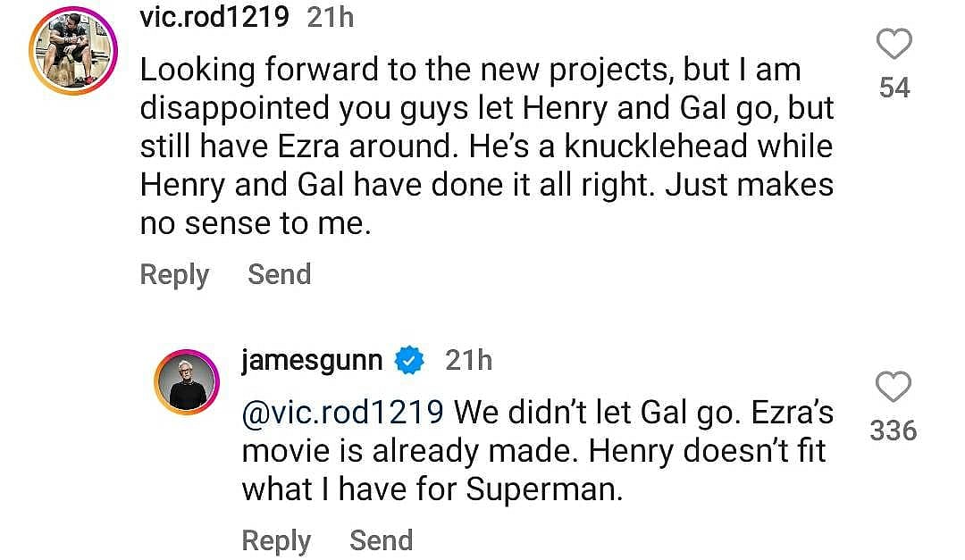Click the line "what I have for Superman."

point(432,489)
